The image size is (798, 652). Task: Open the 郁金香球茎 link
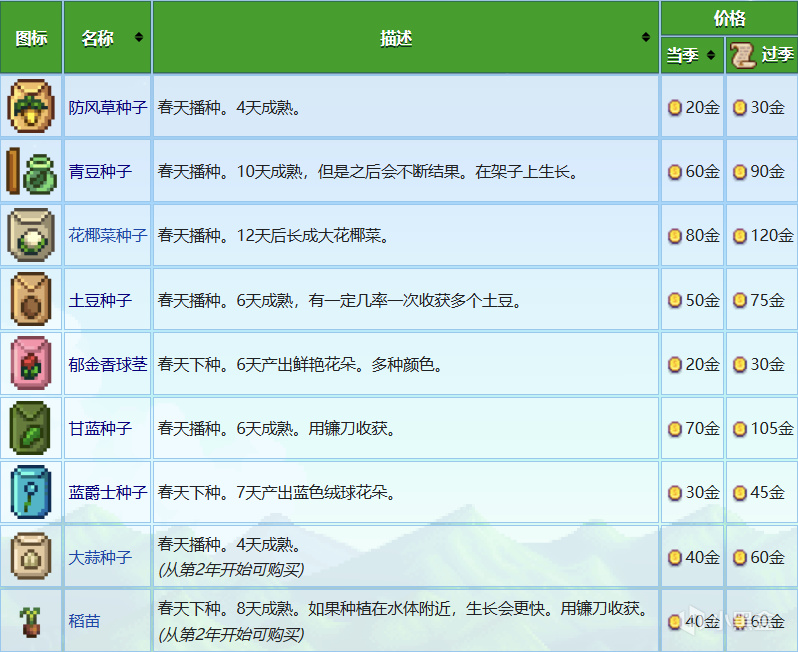point(108,364)
